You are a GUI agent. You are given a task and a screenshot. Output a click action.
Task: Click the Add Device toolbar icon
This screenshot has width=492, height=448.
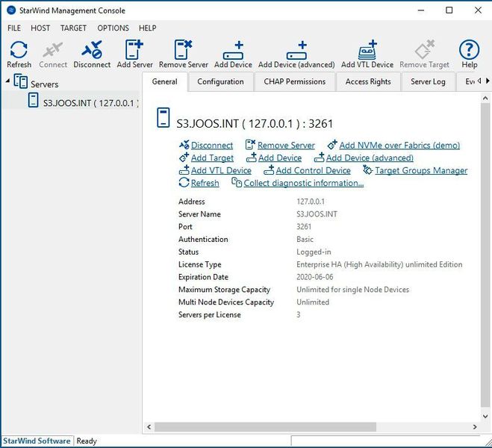tap(233, 52)
